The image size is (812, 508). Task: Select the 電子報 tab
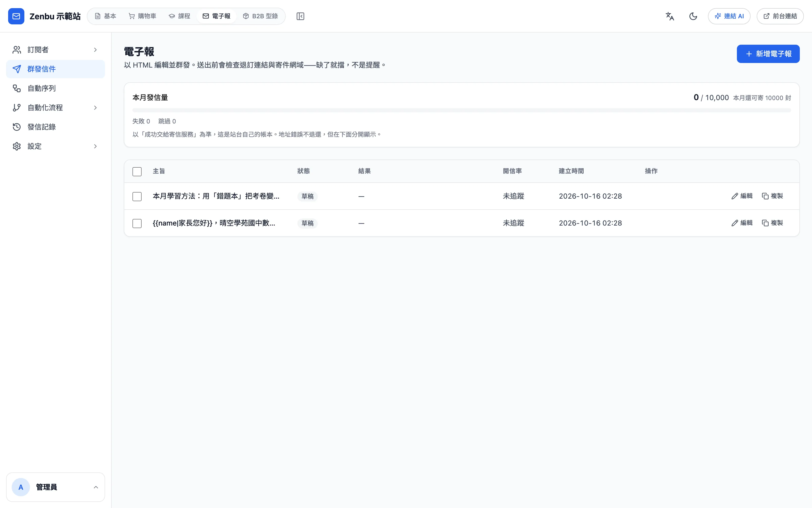tap(217, 16)
